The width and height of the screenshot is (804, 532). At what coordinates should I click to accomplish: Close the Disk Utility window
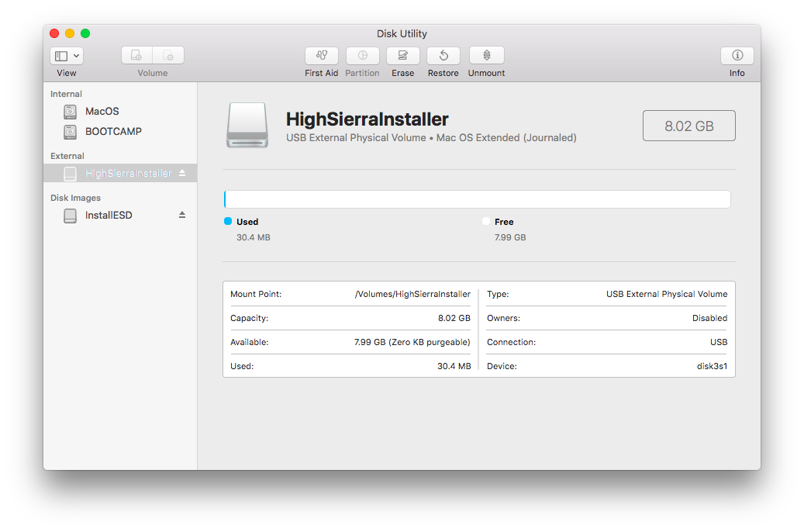[54, 33]
